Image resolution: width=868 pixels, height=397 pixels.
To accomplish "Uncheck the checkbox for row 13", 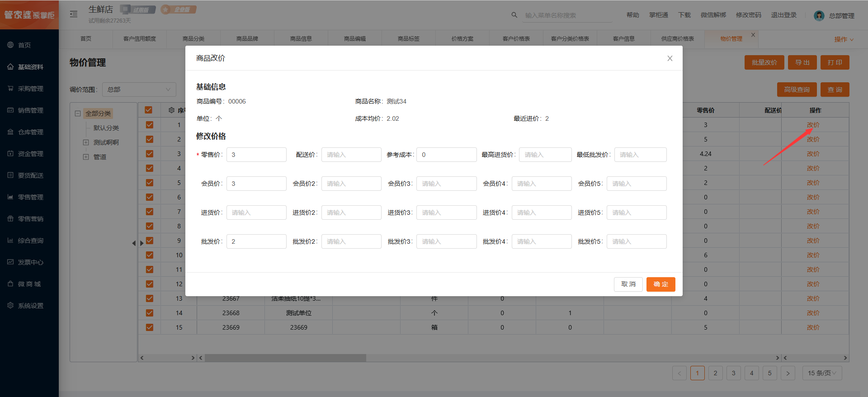I will coord(150,298).
